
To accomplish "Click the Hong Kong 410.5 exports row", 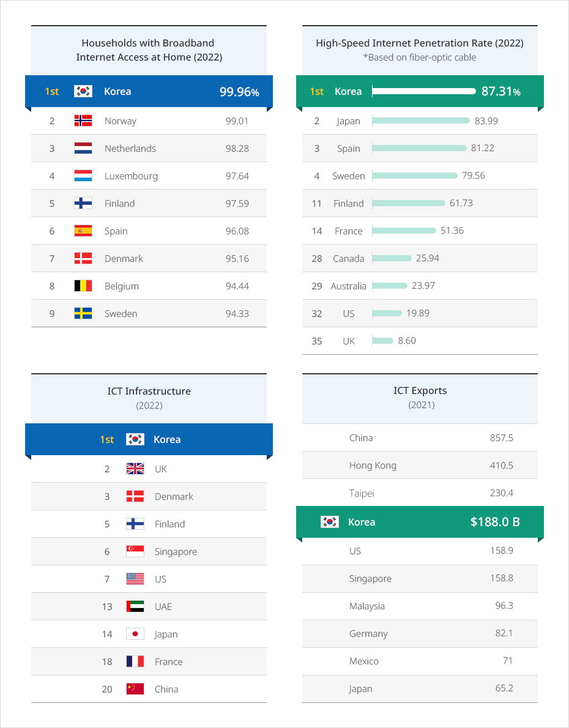I will tap(420, 465).
